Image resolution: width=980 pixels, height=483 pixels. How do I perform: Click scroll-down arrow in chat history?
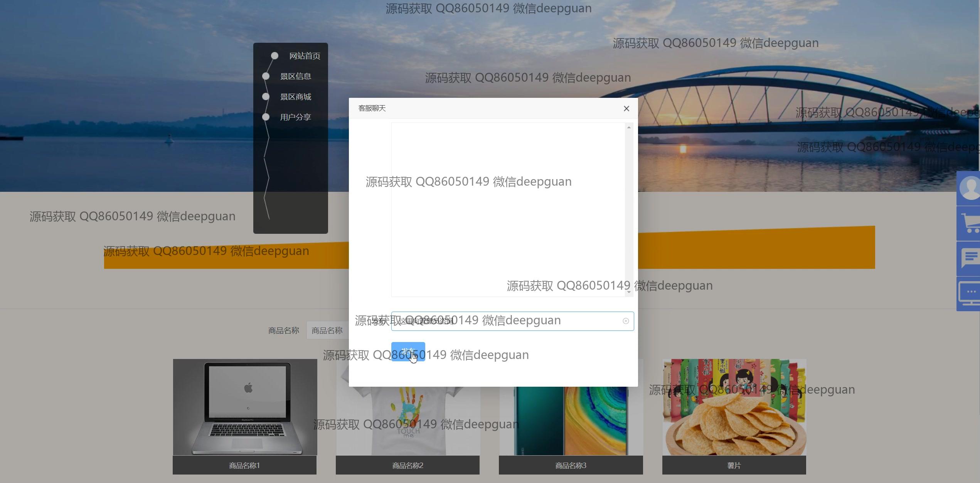629,292
